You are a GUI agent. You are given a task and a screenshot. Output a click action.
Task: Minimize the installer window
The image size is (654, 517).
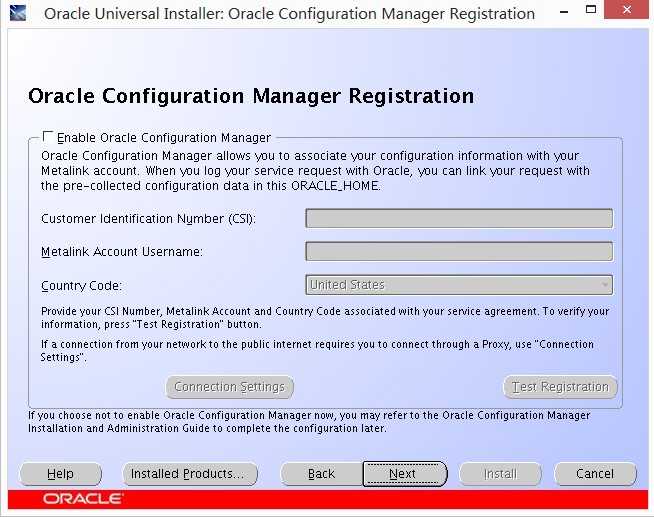[564, 12]
